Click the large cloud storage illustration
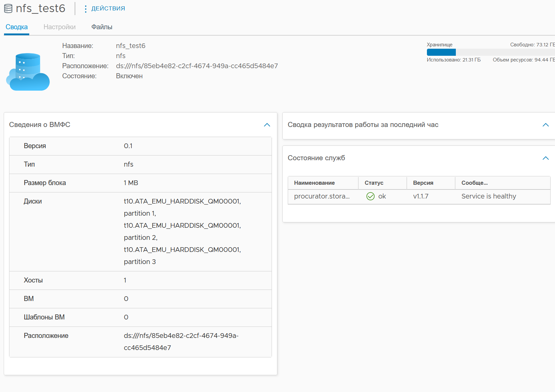The image size is (555, 392). click(x=28, y=72)
